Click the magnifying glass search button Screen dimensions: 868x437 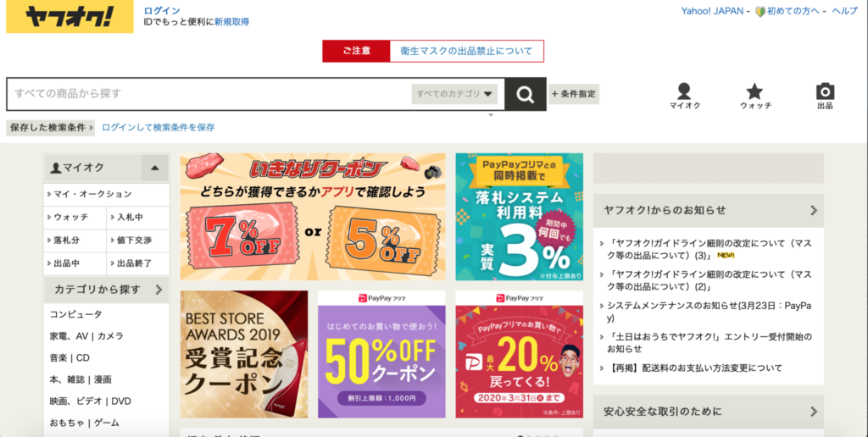pyautogui.click(x=525, y=94)
